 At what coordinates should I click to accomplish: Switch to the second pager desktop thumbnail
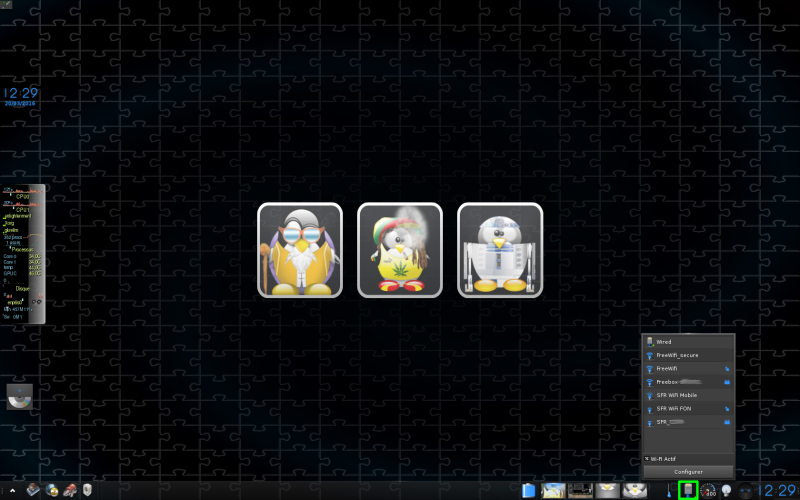pyautogui.click(x=580, y=491)
